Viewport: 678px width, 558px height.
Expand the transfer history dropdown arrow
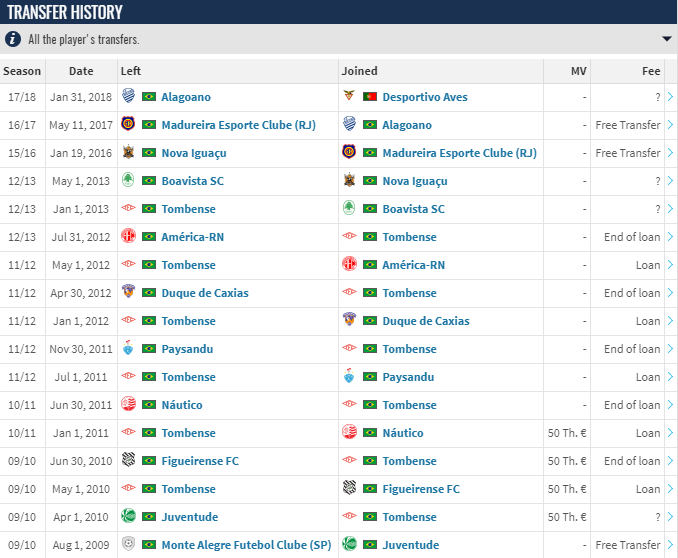point(667,39)
